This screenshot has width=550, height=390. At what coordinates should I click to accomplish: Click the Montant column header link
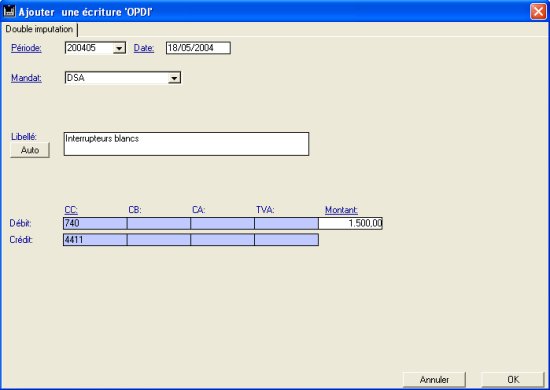[341, 210]
